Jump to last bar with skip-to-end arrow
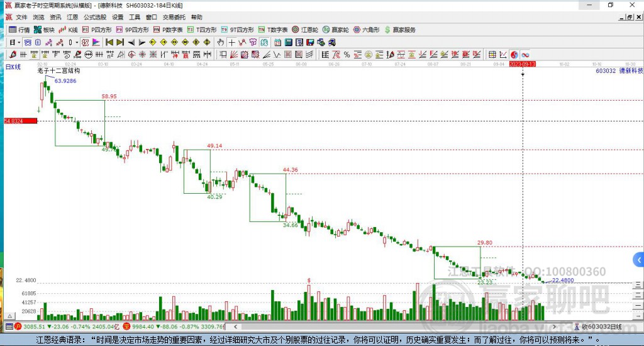The height and width of the screenshot is (346, 644). tap(120, 42)
